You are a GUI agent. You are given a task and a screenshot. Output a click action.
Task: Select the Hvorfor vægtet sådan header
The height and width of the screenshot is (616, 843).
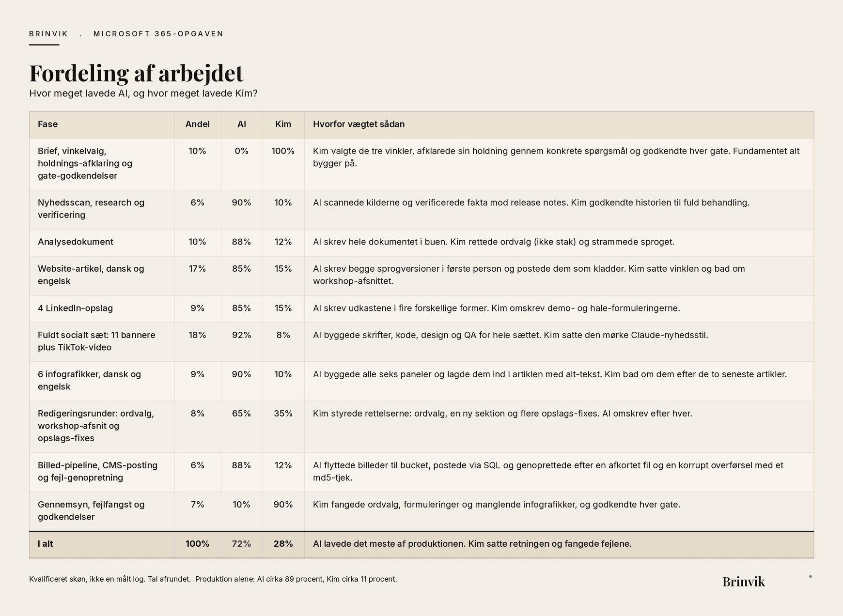click(x=359, y=124)
